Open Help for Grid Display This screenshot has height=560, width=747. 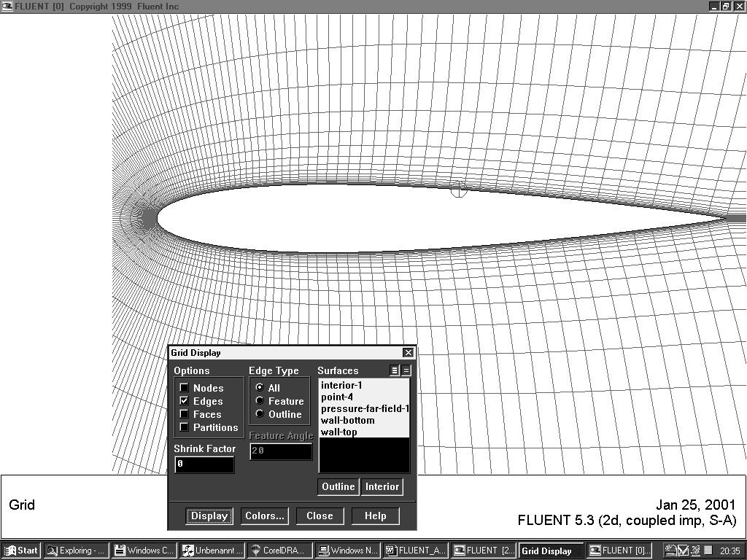[376, 516]
